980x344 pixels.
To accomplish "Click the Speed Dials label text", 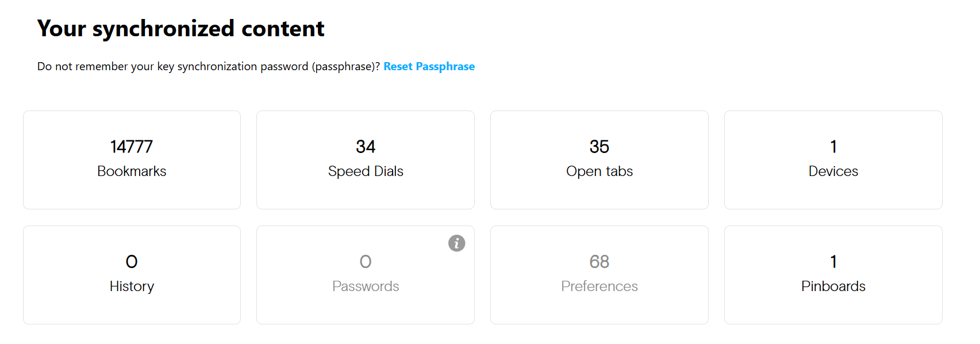I will coord(366,171).
